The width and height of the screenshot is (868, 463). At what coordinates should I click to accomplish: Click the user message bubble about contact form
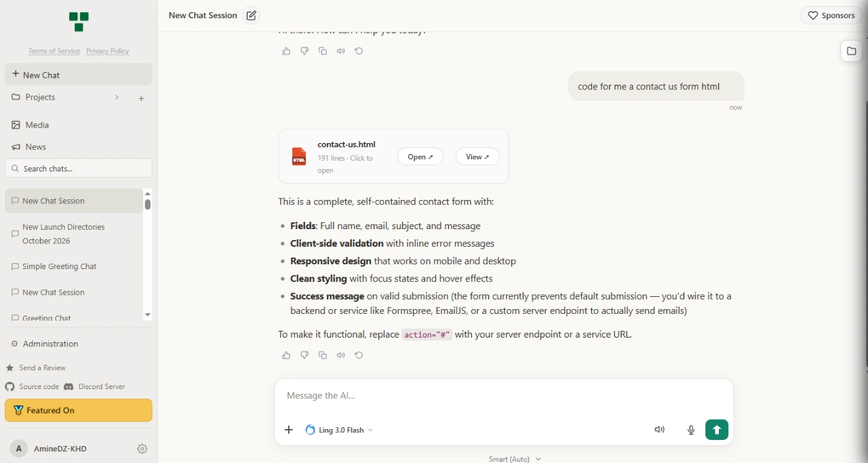pyautogui.click(x=656, y=87)
